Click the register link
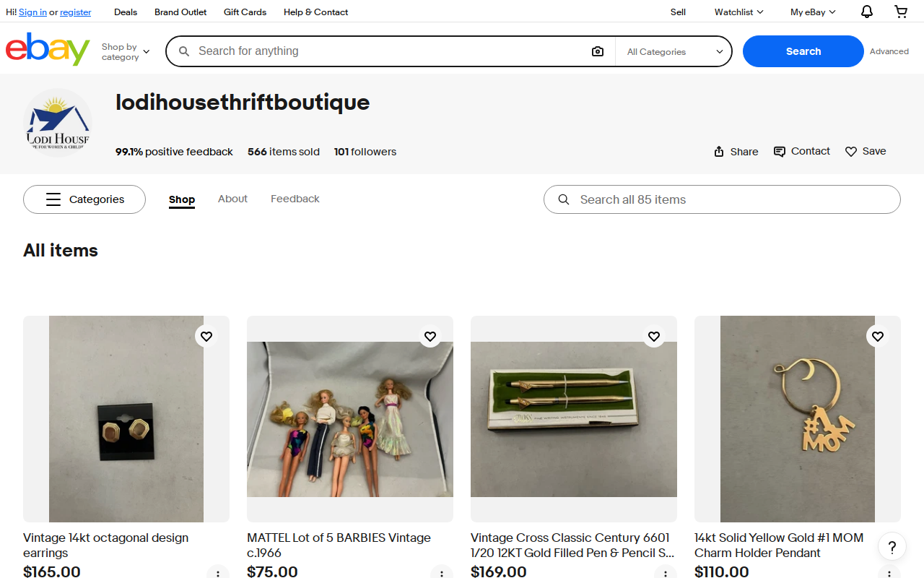Viewport: 924px width, 578px height. click(x=76, y=12)
